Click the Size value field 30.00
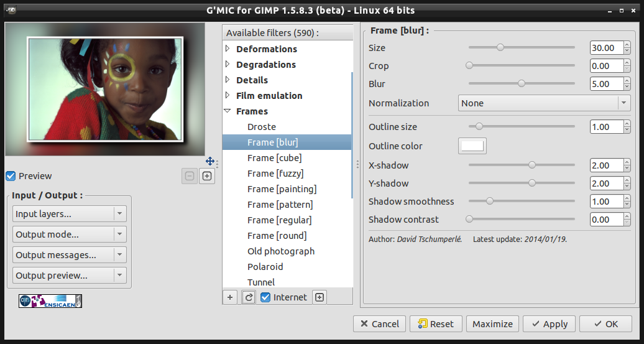 point(607,48)
